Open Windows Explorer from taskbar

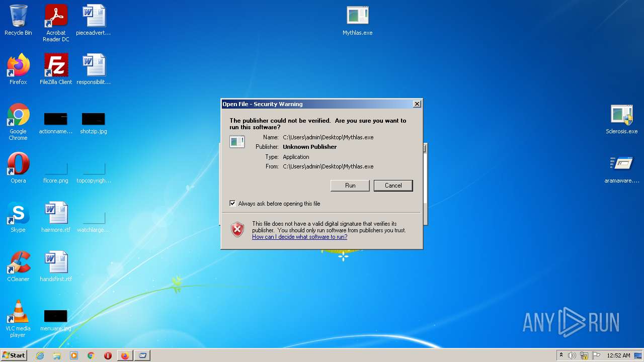57,355
